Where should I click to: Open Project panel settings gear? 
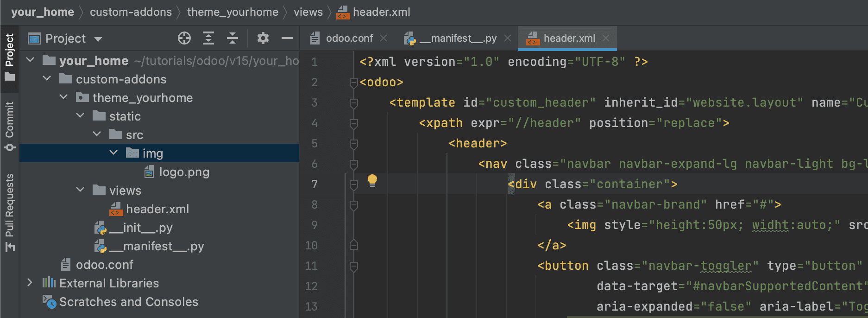pos(263,38)
